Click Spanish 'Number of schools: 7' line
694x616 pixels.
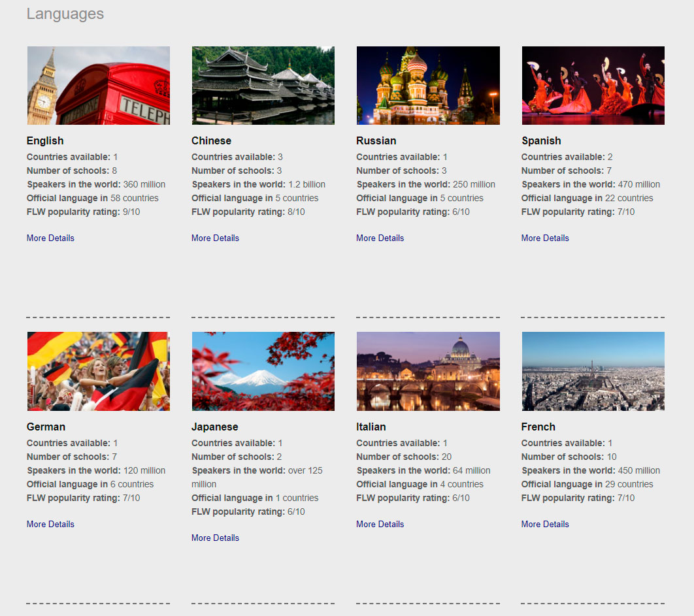[567, 170]
